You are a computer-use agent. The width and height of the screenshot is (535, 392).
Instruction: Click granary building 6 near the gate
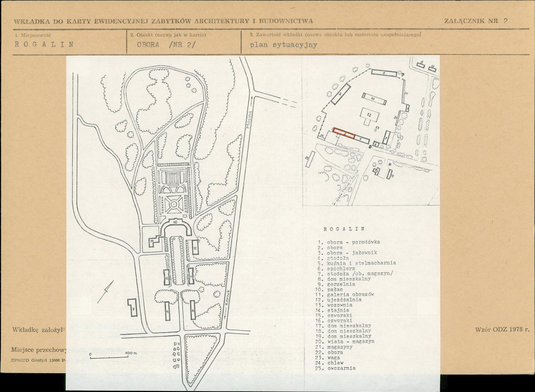pyautogui.click(x=375, y=144)
